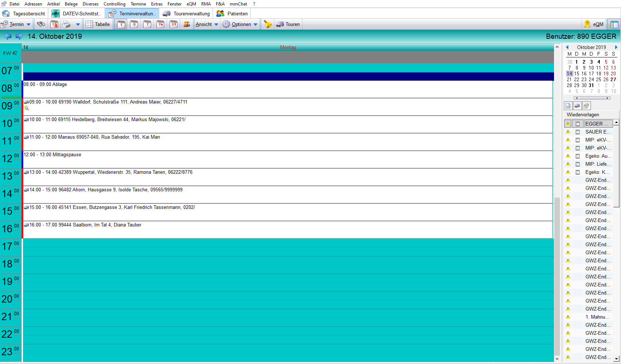Screen dimensions: 621x364
Task: Open the Ansicht dropdown
Action: (207, 25)
